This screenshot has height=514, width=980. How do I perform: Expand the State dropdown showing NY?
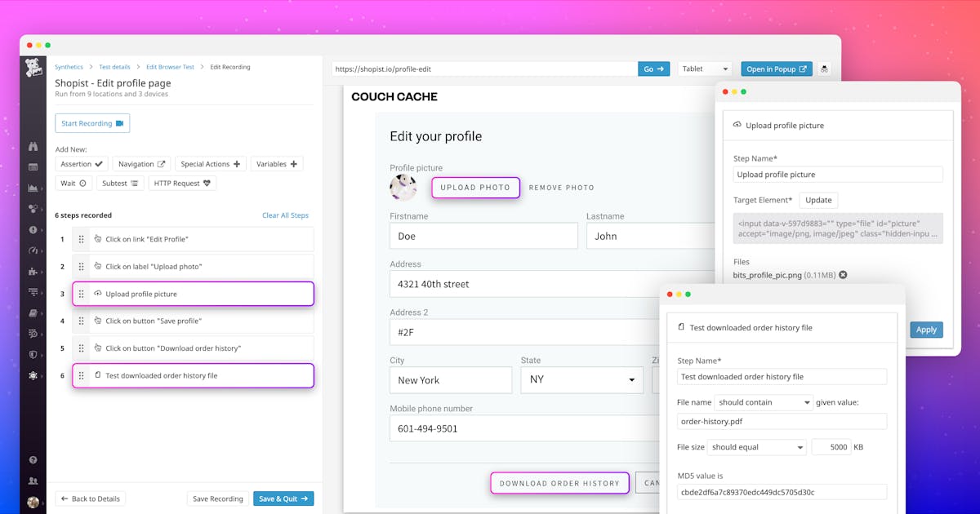click(x=581, y=380)
